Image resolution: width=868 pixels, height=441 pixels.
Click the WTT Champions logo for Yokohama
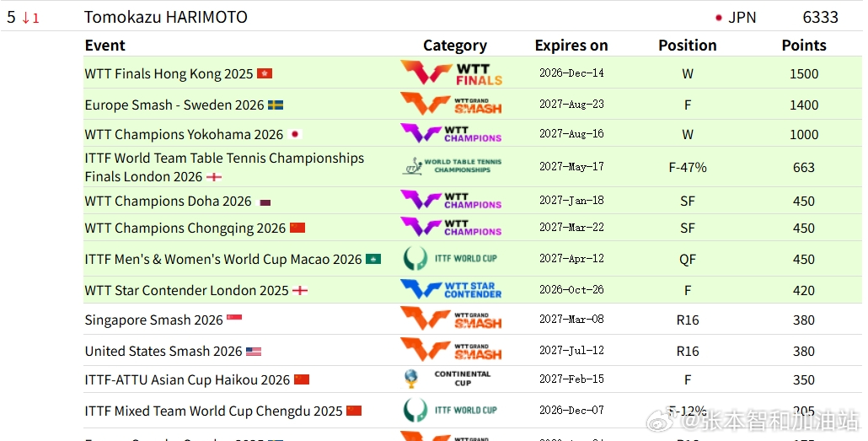point(451,133)
